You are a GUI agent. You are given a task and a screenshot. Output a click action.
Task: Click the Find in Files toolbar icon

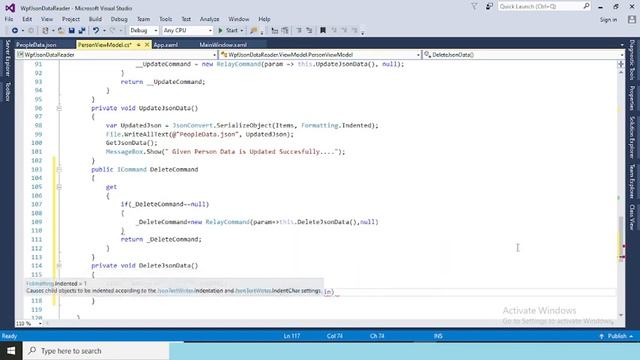254,30
